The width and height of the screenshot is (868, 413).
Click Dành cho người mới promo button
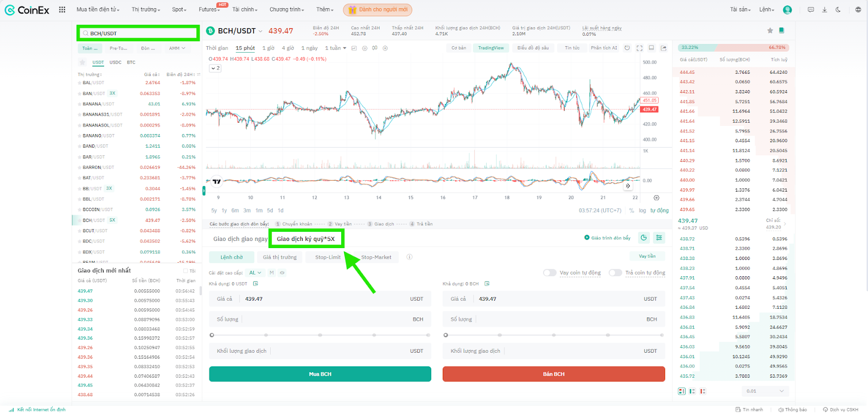tap(378, 10)
